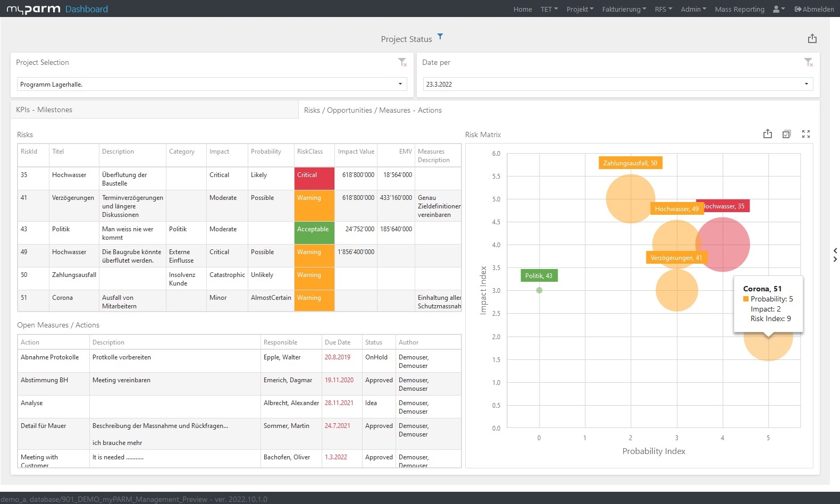Screen dimensions: 840x504
Task: Toggle the Risk Matrix selection checkbox icon
Action: click(x=787, y=134)
